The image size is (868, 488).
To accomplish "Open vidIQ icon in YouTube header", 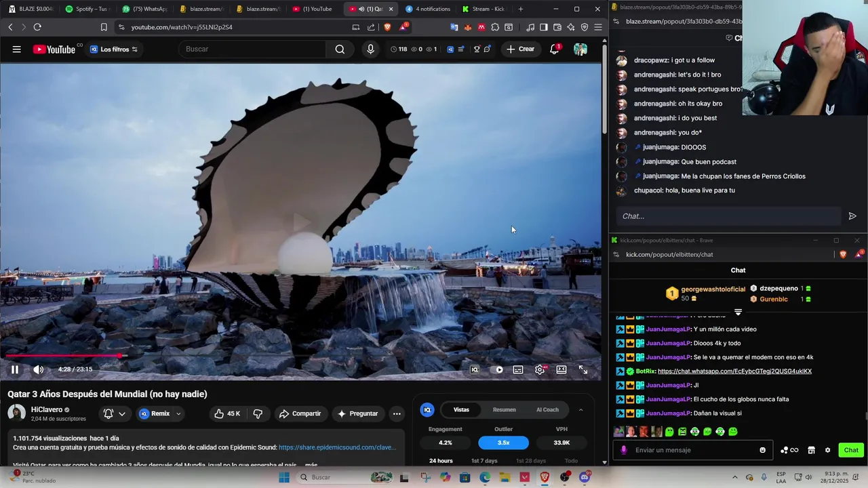I will tap(450, 49).
